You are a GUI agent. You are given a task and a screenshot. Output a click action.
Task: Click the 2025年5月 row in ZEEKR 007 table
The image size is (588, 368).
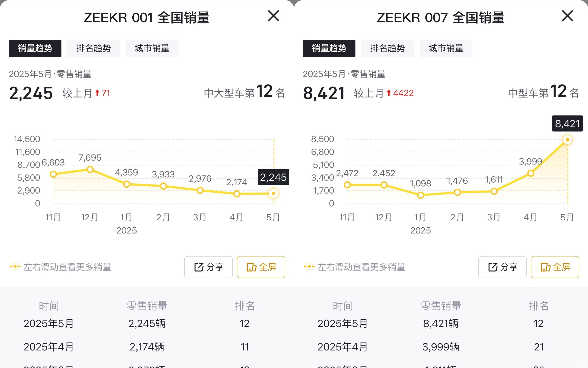click(x=440, y=324)
